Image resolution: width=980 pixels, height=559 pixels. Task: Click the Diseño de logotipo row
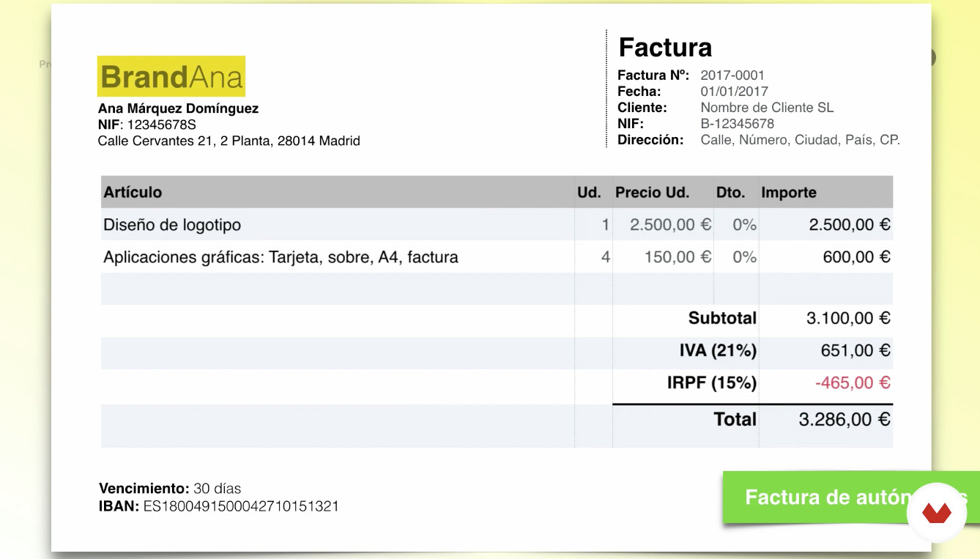[x=497, y=225]
